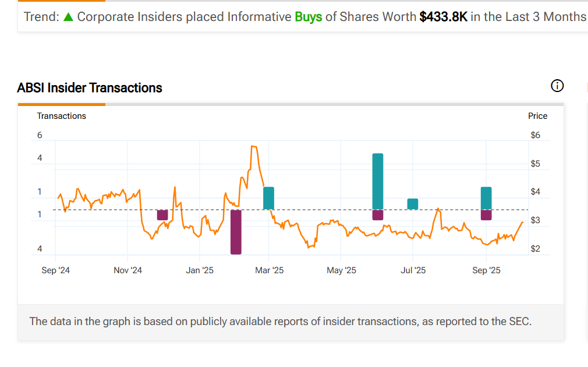Click the Price axis title
The image size is (588, 367).
coord(537,116)
